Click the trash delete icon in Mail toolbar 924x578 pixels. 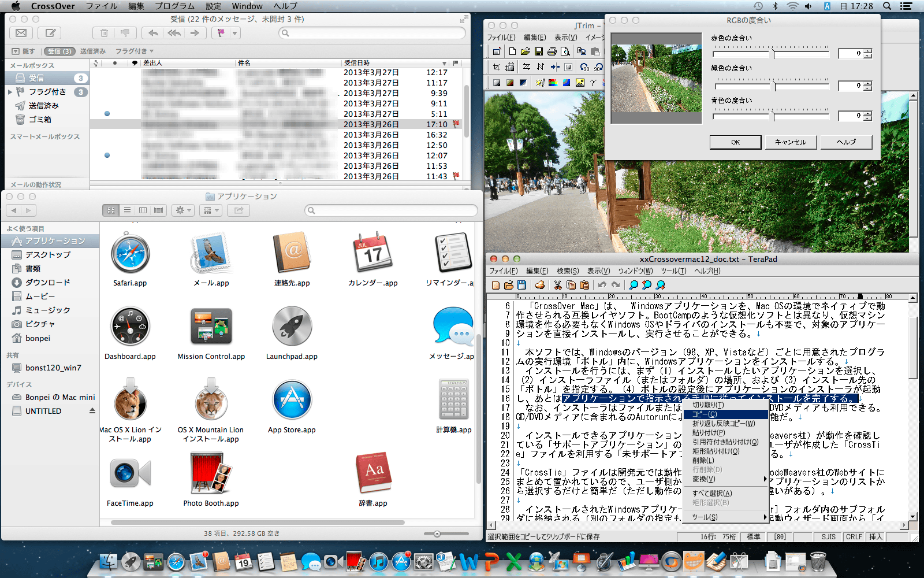point(104,33)
